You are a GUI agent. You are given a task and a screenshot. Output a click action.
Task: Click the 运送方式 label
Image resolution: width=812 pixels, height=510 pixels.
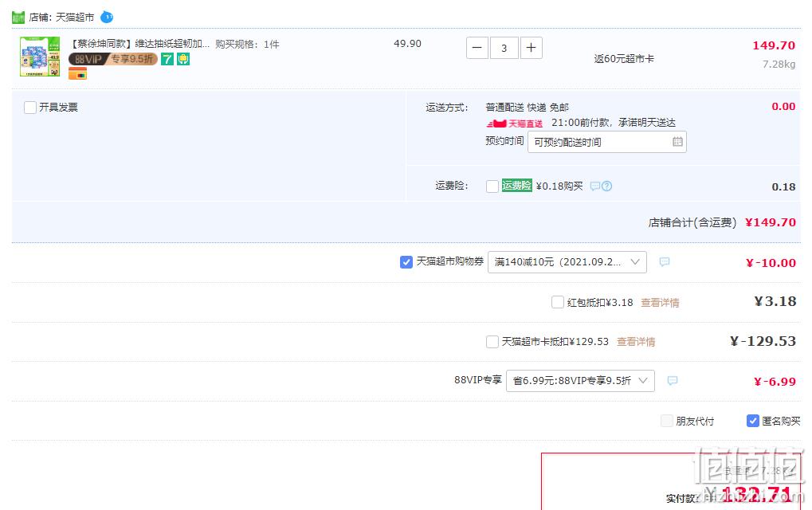(447, 107)
